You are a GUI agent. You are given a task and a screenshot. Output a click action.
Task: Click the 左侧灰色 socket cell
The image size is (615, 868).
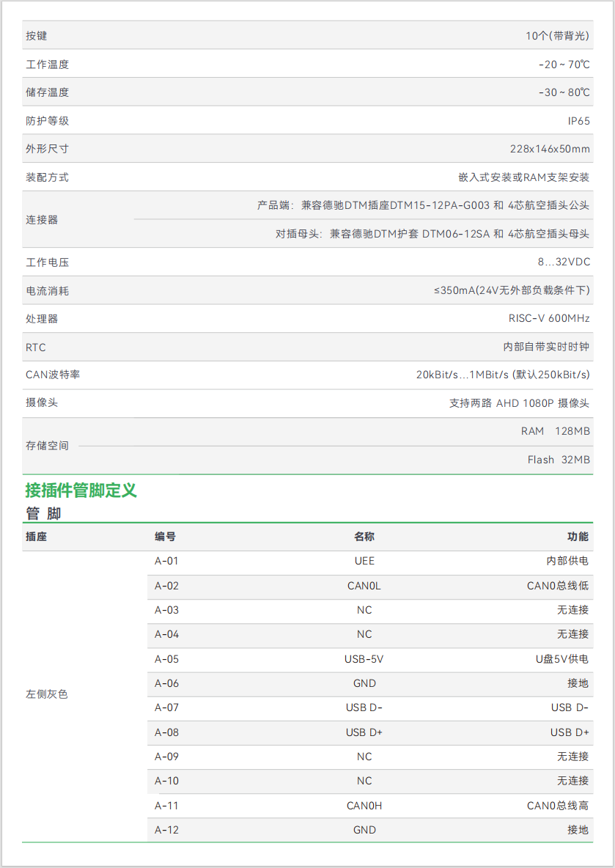(x=46, y=694)
